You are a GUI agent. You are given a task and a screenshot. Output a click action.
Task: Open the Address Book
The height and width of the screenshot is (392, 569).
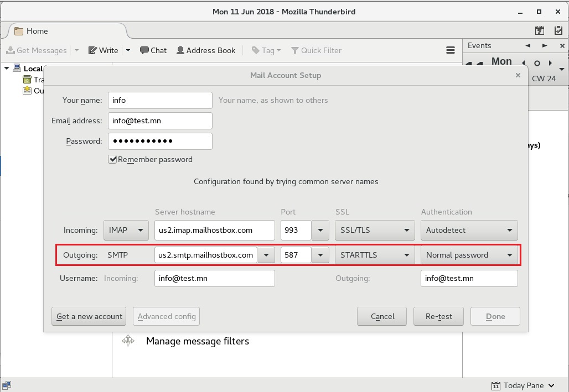click(x=206, y=50)
